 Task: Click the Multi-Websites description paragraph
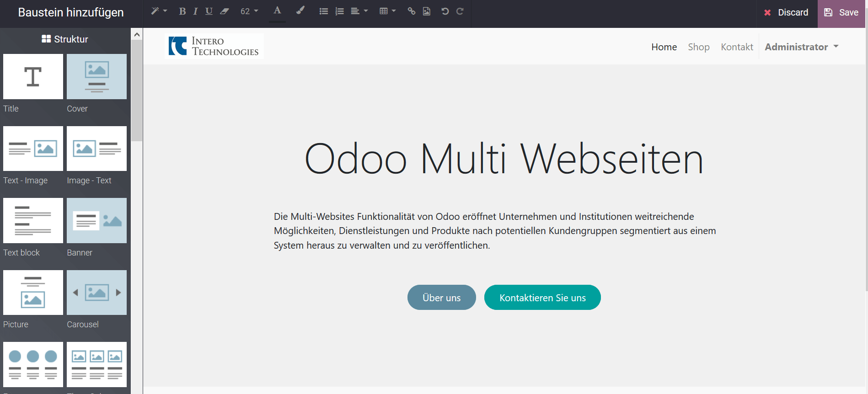[495, 231]
